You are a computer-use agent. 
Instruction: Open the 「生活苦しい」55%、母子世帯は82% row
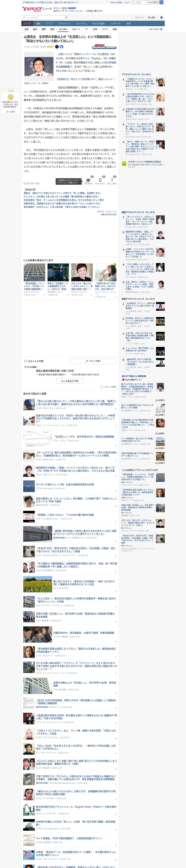pyautogui.click(x=70, y=438)
